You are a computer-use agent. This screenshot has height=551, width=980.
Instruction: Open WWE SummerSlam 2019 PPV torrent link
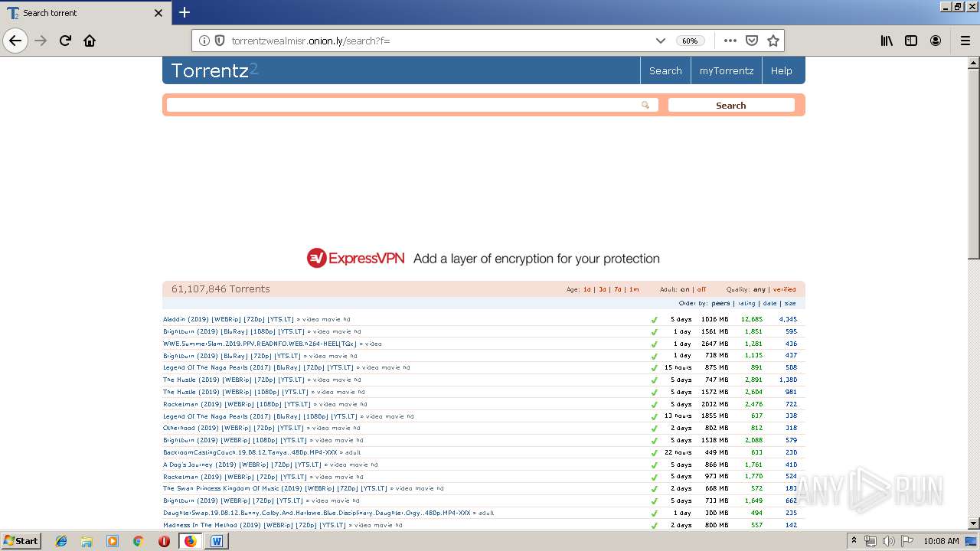point(260,344)
